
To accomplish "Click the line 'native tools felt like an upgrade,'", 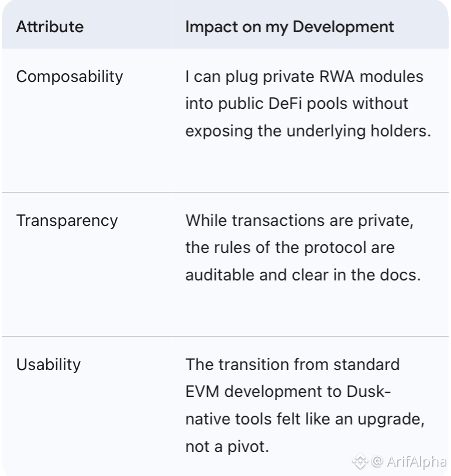I will [305, 419].
